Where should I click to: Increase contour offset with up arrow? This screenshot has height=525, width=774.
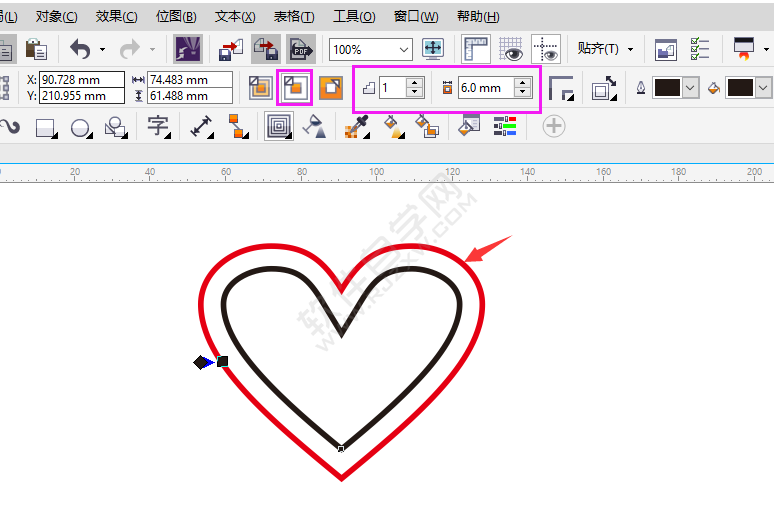click(x=522, y=83)
